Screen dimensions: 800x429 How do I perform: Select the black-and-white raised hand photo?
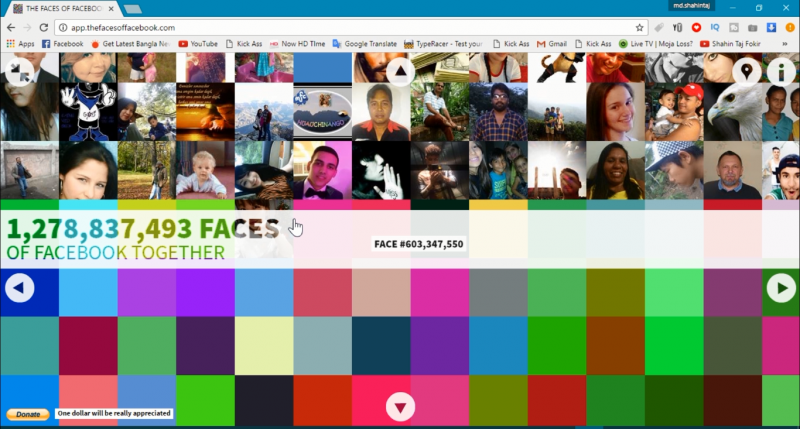(381, 170)
